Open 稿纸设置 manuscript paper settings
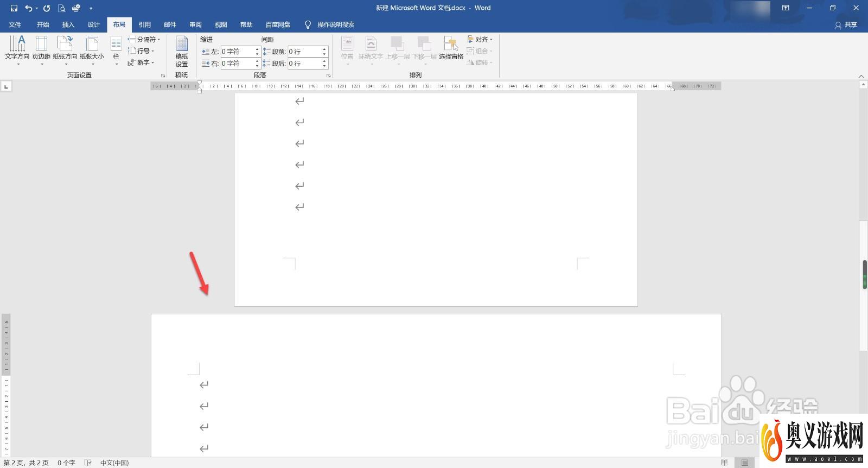The image size is (868, 468). tap(182, 51)
